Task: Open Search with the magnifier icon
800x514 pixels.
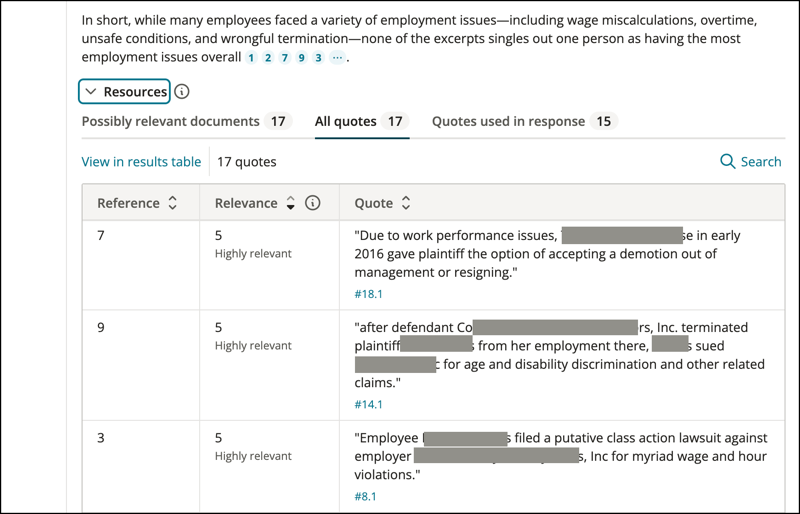Action: pyautogui.click(x=750, y=162)
